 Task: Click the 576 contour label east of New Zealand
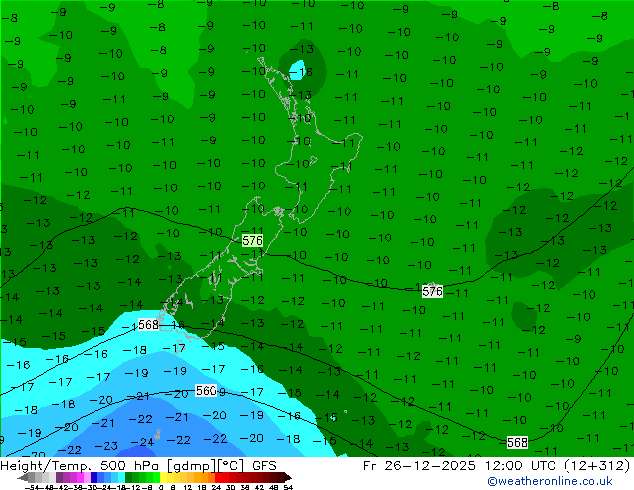[x=432, y=291]
